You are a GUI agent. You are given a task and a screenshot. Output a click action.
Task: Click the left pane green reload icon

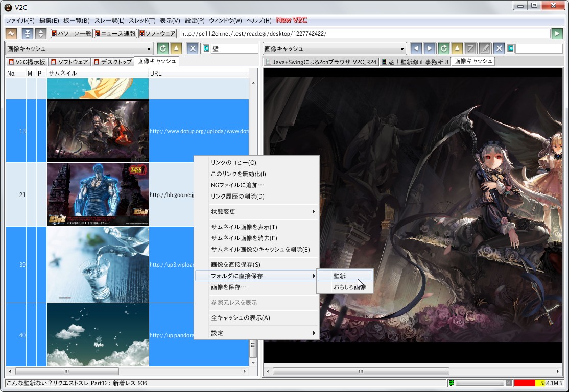click(163, 48)
